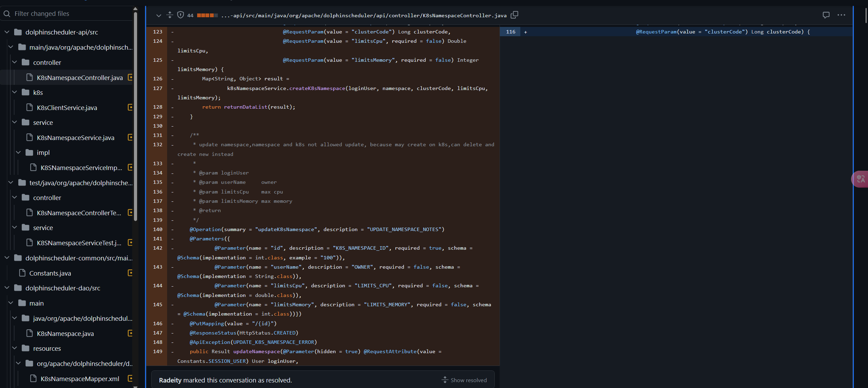
Task: Collapse the dolphinscheduler-common/src/mai... folder
Action: (x=7, y=258)
